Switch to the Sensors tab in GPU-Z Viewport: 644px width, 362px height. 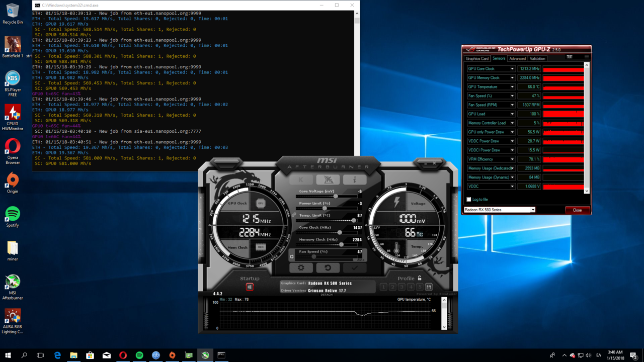pos(499,58)
